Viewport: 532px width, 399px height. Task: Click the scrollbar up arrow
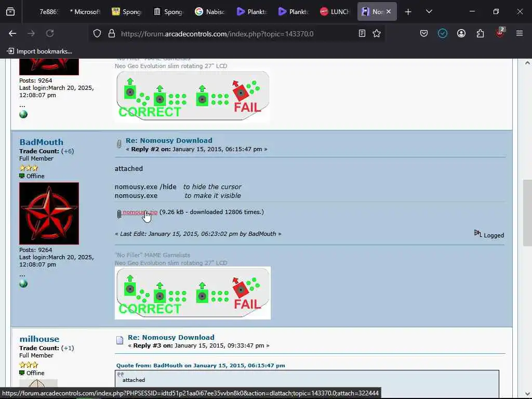[x=527, y=63]
